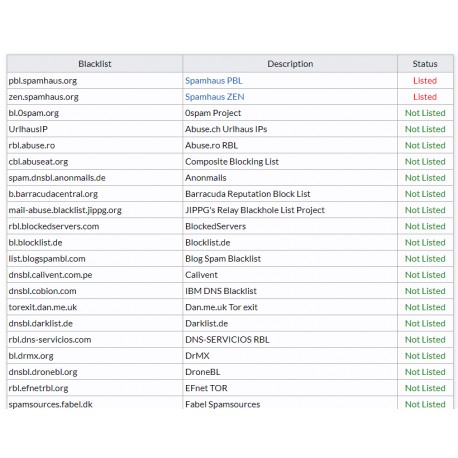Open the Spamhaus PBL link
This screenshot has width=458, height=458.
coord(214,81)
